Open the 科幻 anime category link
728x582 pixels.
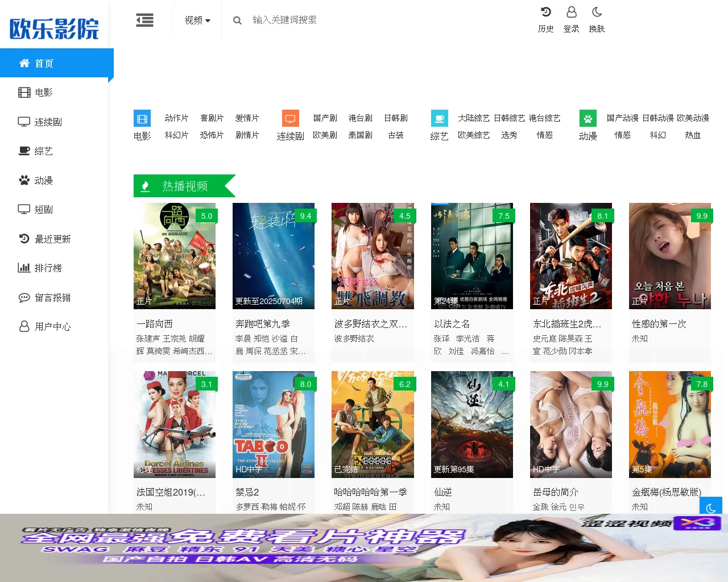(x=658, y=135)
